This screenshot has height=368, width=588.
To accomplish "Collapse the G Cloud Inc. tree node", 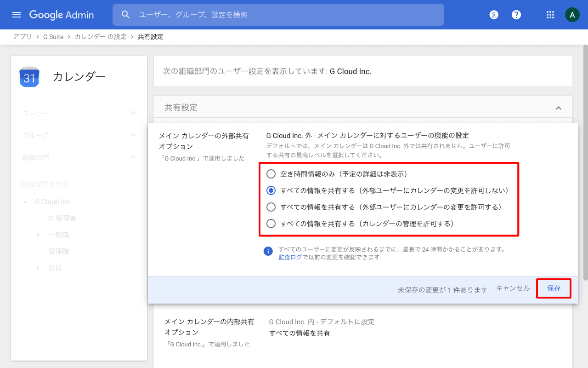I will point(25,202).
